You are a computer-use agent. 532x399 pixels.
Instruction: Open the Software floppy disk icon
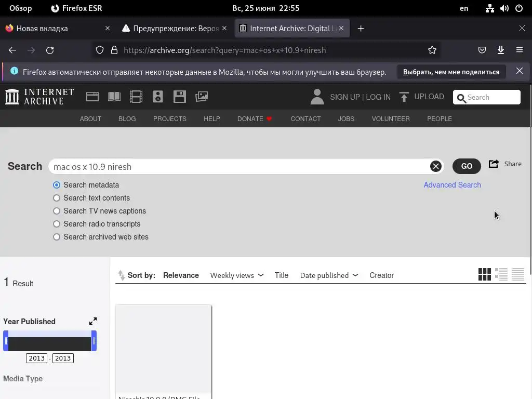pos(179,97)
